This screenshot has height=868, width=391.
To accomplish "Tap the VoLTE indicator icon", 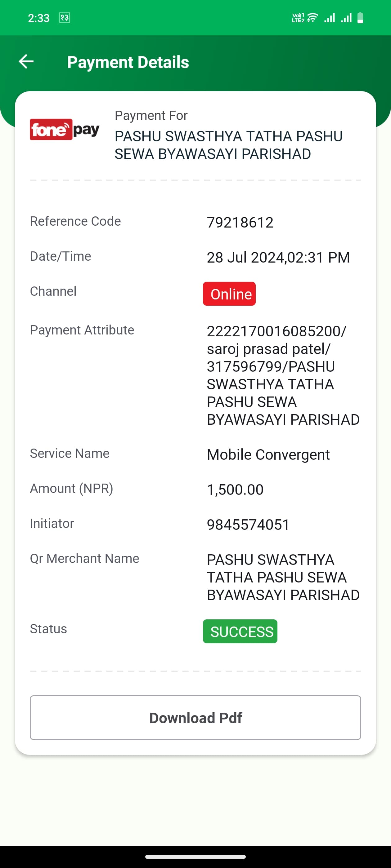I will [x=298, y=18].
